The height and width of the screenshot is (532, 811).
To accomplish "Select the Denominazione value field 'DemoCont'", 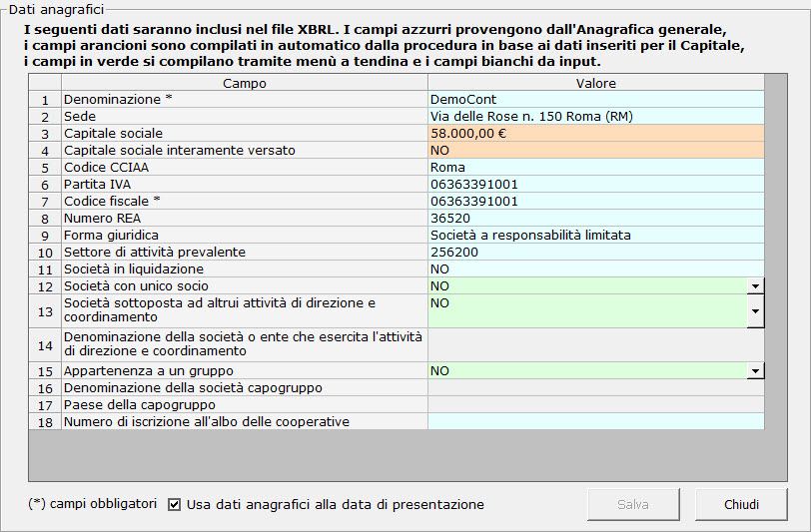I will (x=595, y=100).
